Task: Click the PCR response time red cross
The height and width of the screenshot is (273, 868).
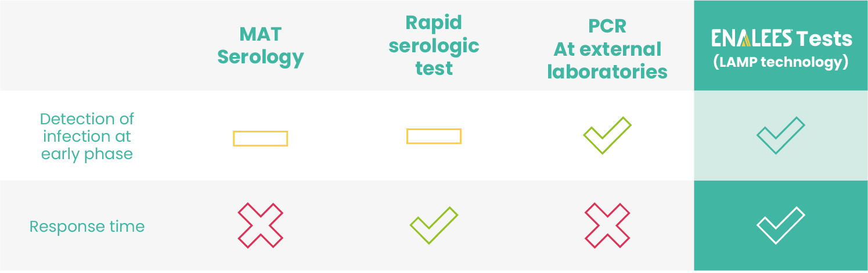Action: click(x=607, y=225)
